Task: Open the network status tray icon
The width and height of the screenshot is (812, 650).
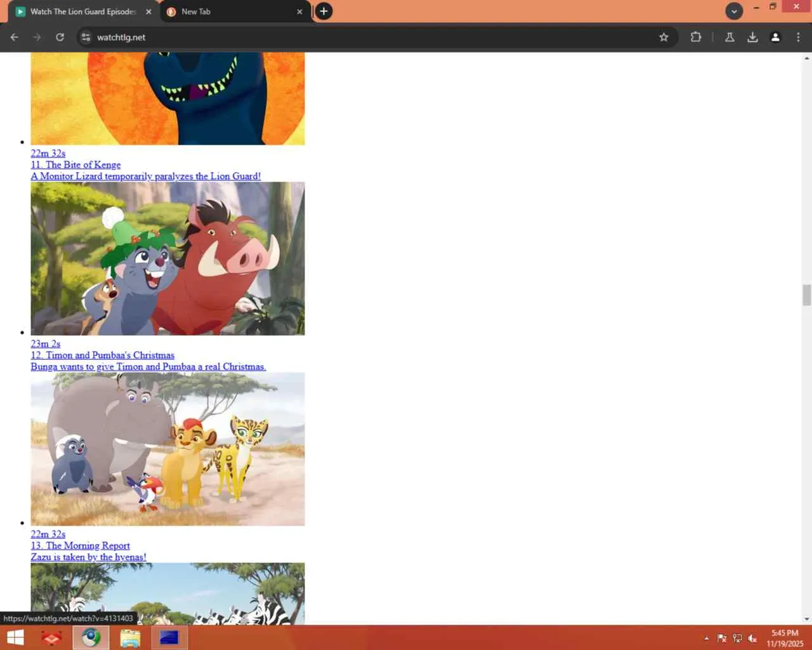Action: (737, 639)
